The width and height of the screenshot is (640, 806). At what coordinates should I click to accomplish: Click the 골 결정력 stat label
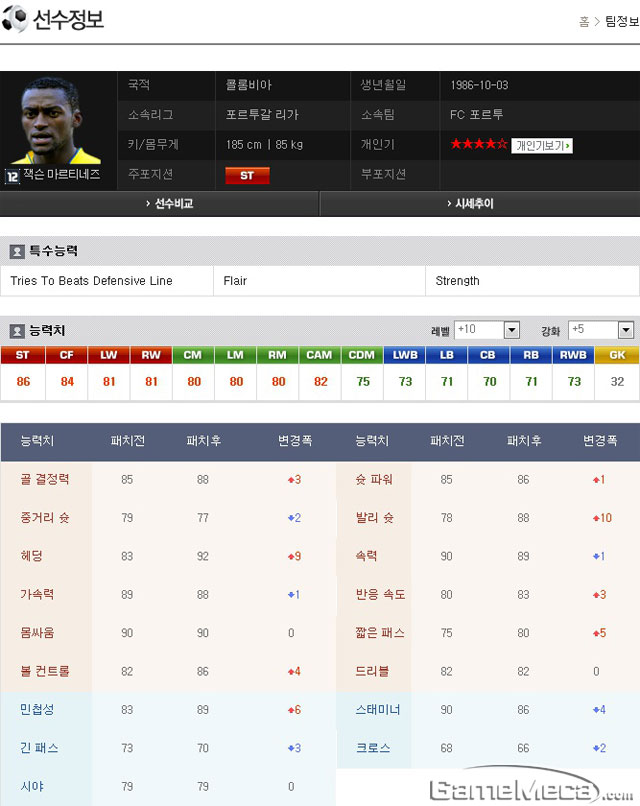(45, 480)
